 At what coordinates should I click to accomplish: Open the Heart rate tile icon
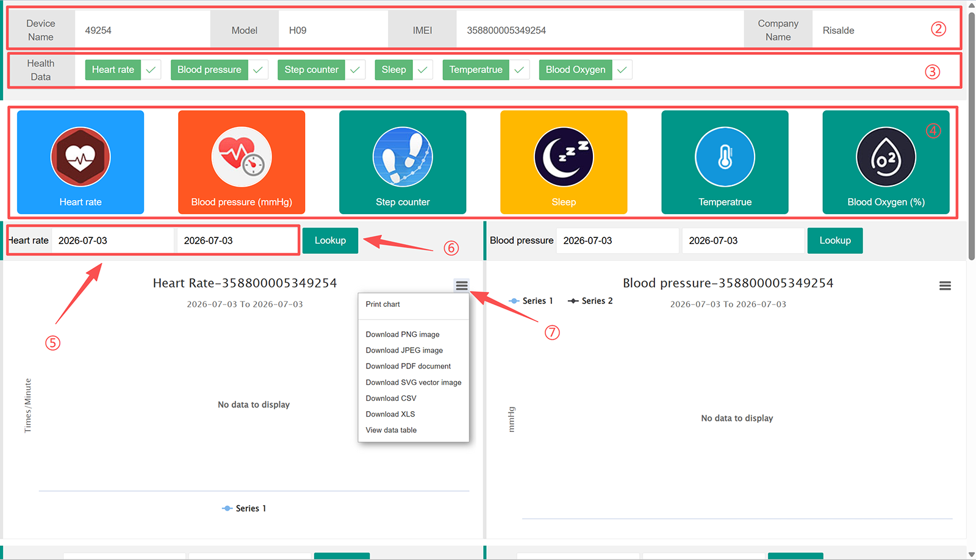click(x=81, y=157)
